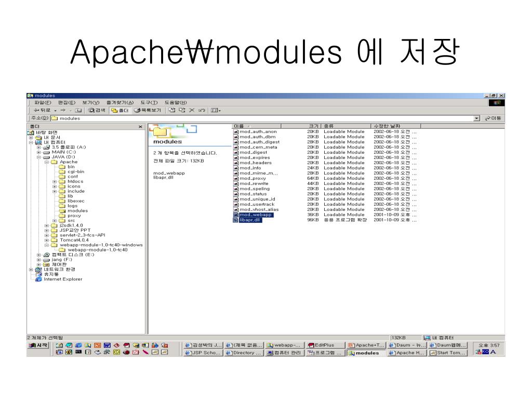
Task: Expand the Tomcat4.0.4 folder node
Action: 46,240
